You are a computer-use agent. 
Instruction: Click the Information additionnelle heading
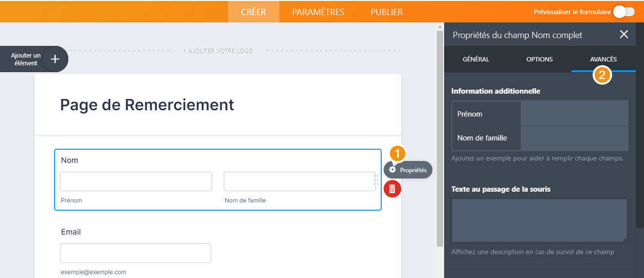(x=496, y=91)
